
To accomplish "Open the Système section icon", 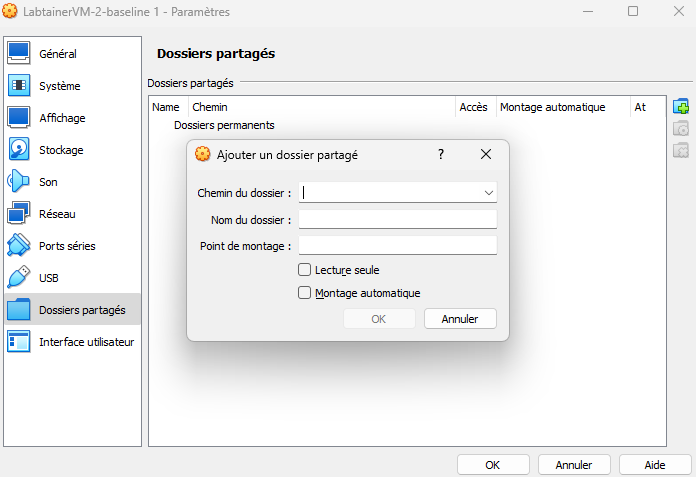I will click(x=19, y=86).
